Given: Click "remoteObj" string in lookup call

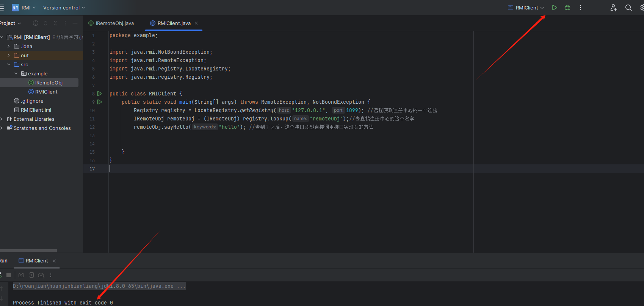Looking at the screenshot, I should 326,119.
